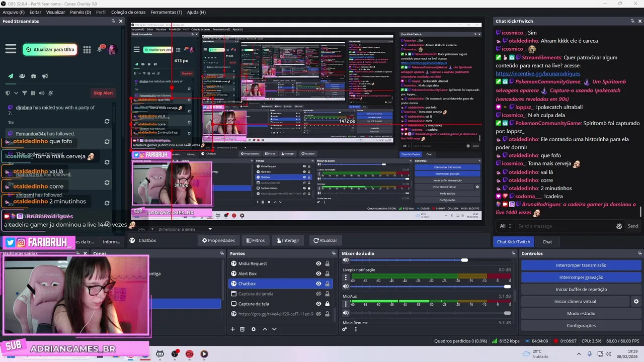
Task: Mute the Mic/Aux speaker
Action: pyautogui.click(x=346, y=313)
